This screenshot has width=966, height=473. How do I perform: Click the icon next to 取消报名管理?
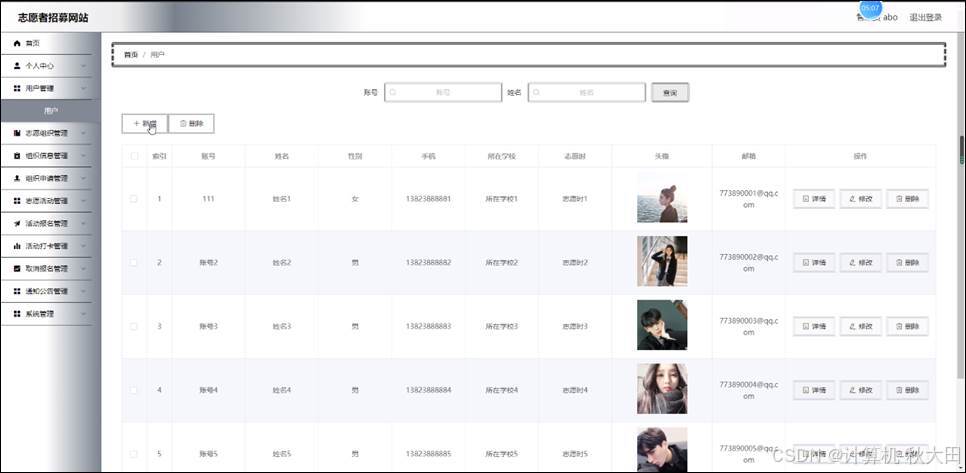[17, 269]
